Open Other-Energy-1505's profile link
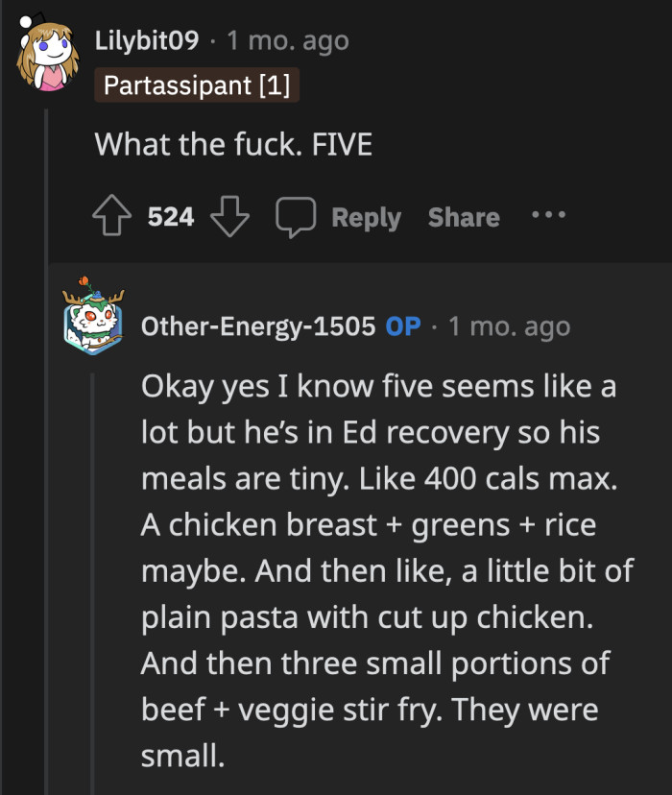The height and width of the screenshot is (795, 672). pos(259,326)
